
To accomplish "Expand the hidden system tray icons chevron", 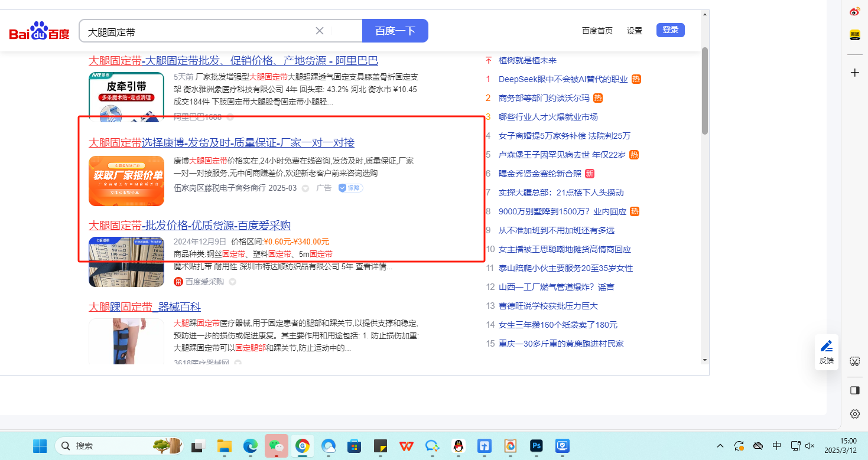I will coord(720,446).
